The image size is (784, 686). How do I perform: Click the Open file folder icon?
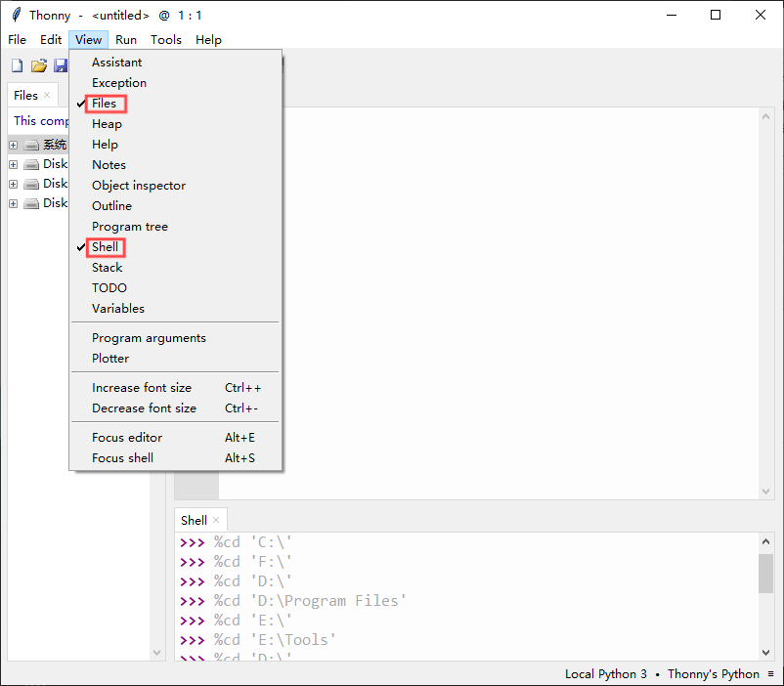pyautogui.click(x=38, y=65)
